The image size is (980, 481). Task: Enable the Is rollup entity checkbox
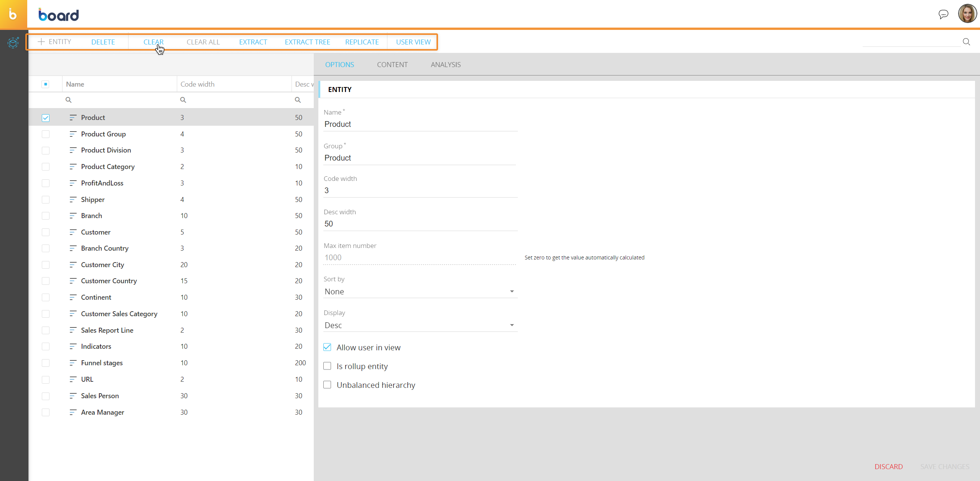[x=327, y=366]
